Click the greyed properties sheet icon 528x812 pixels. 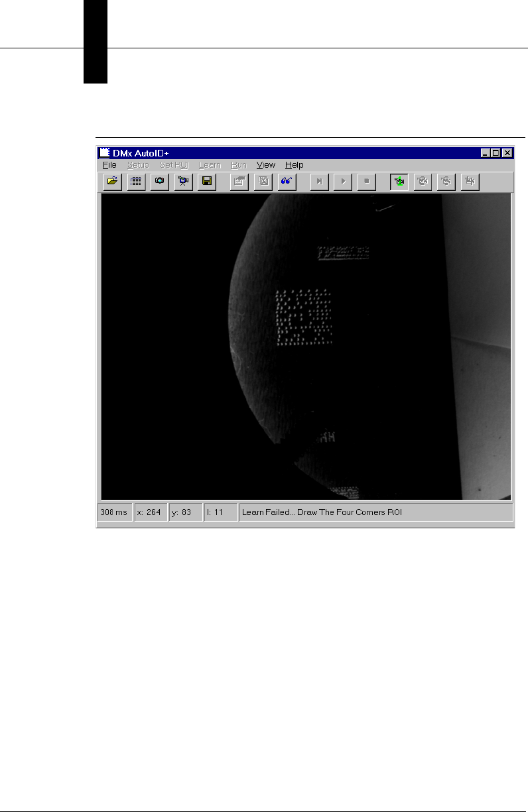tap(239, 182)
